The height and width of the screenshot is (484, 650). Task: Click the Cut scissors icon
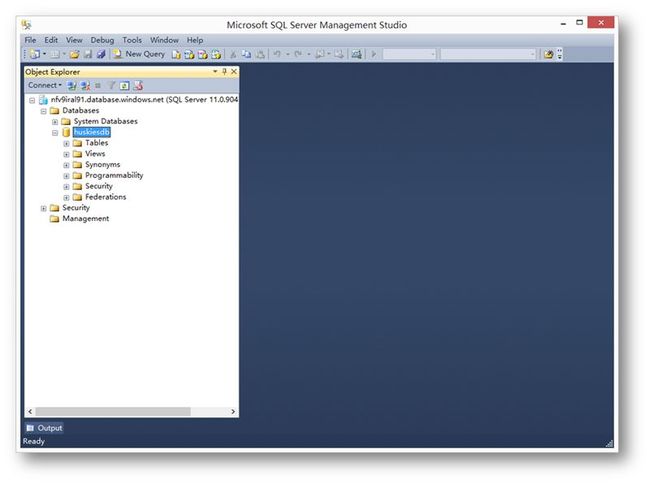click(x=233, y=54)
